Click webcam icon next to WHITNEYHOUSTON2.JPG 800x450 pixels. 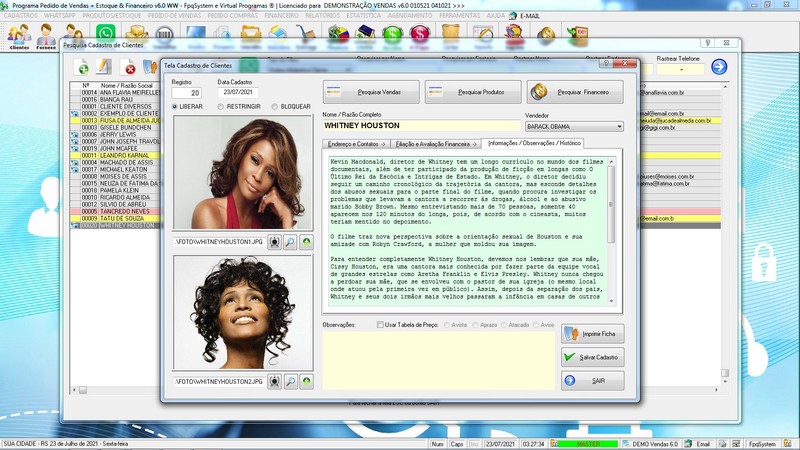(x=274, y=381)
